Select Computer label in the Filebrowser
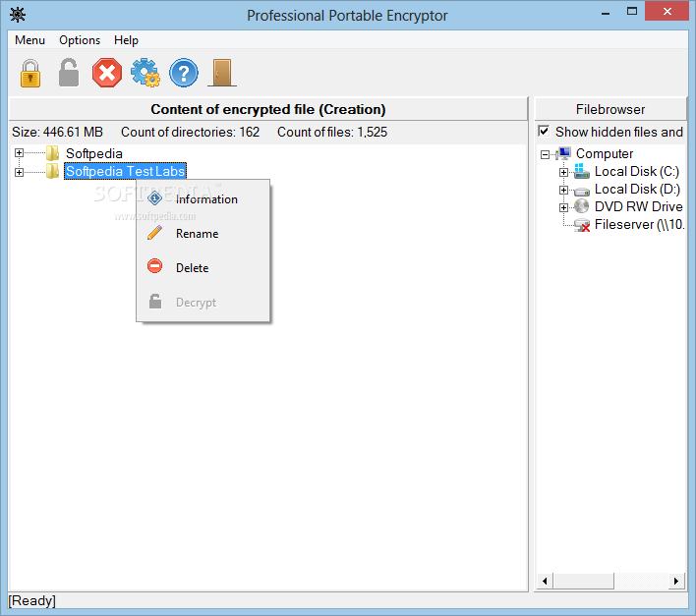 coord(605,153)
